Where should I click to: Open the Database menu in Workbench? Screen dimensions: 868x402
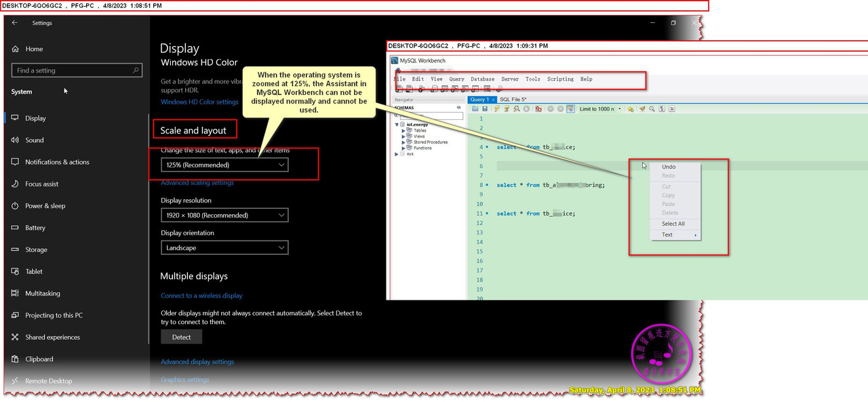click(x=483, y=79)
